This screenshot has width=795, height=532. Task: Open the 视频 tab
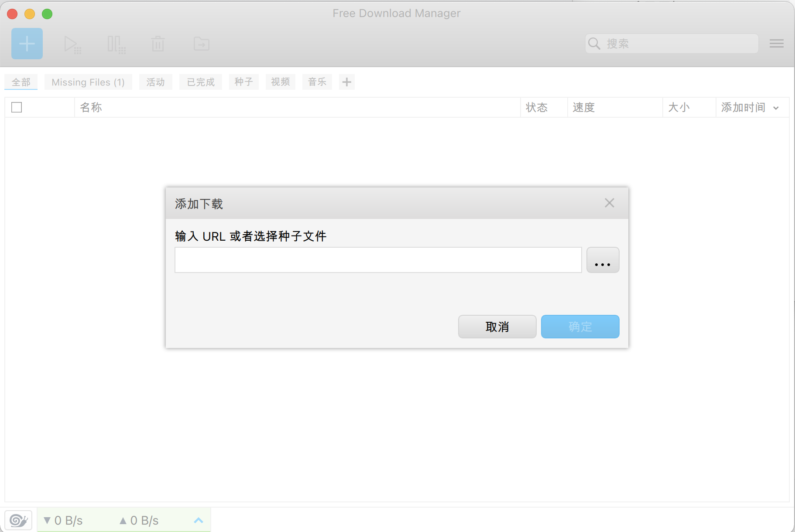point(280,82)
